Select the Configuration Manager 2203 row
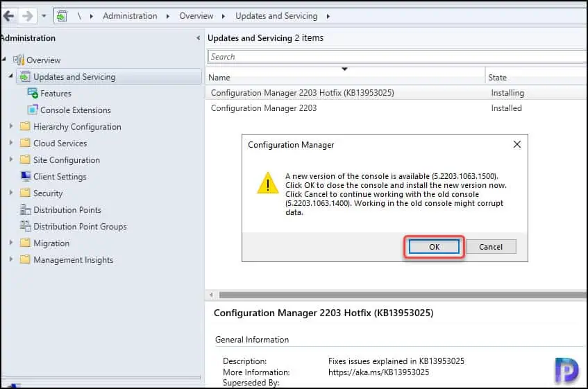This screenshot has height=389, width=588. point(396,108)
